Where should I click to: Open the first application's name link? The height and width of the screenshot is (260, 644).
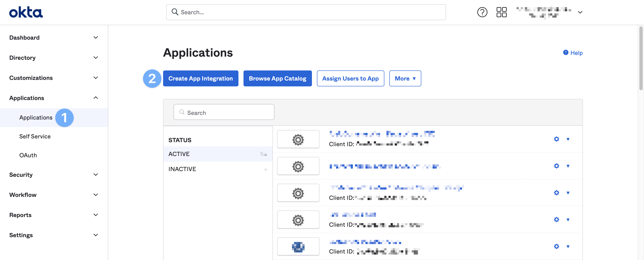click(382, 134)
